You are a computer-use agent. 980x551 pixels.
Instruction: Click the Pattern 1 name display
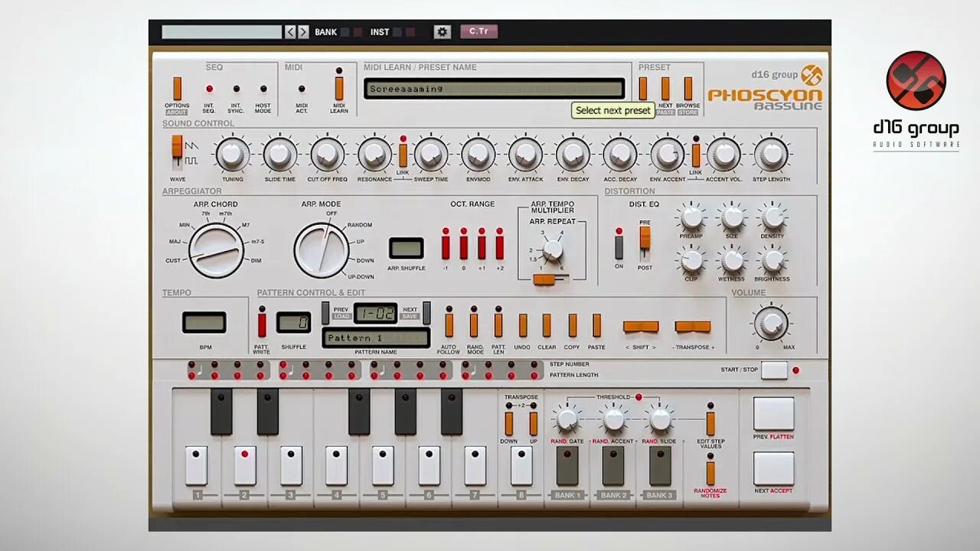[x=376, y=338]
